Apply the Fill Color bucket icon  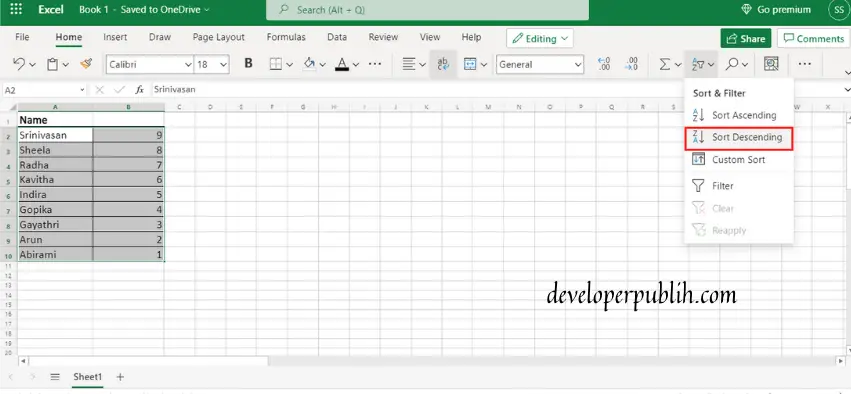tap(309, 64)
